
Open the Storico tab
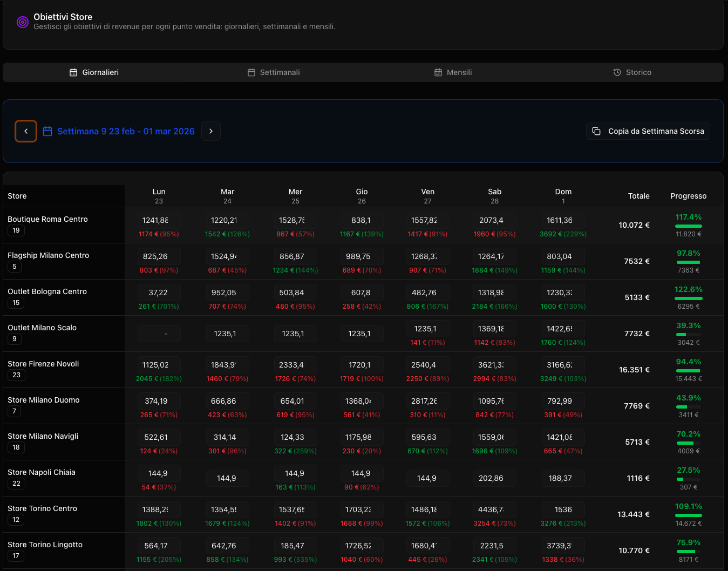[x=632, y=72]
